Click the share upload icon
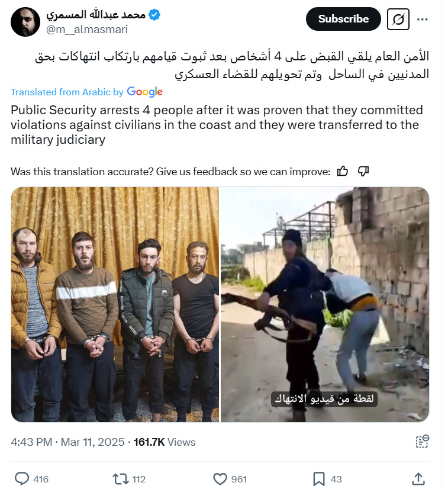Screen dimensions: 448x486 418,479
